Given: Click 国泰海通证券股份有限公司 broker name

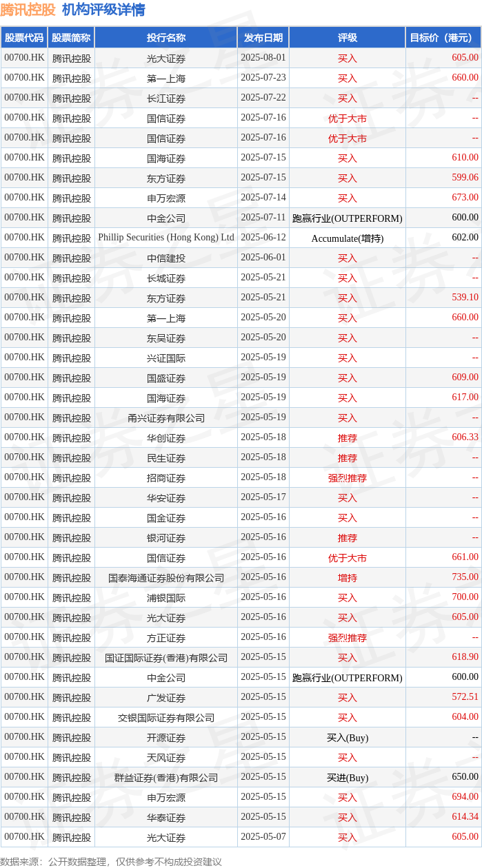Looking at the screenshot, I should coord(166,578).
